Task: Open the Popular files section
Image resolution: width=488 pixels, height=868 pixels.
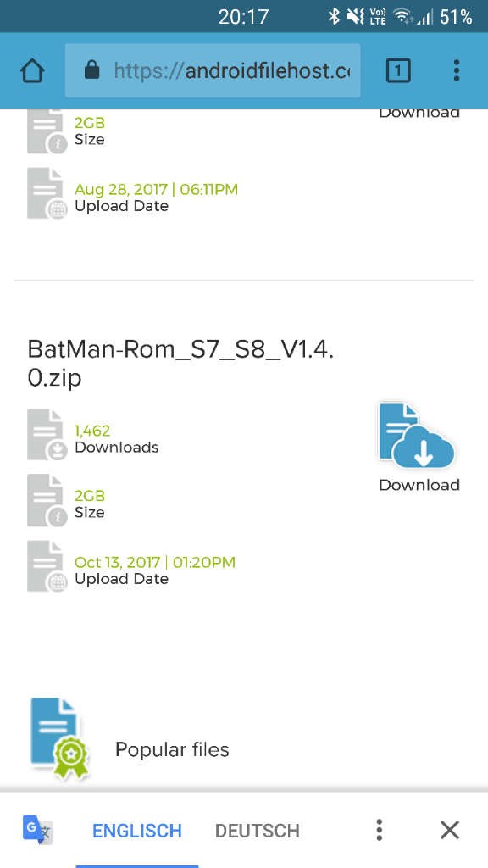Action: [x=172, y=749]
